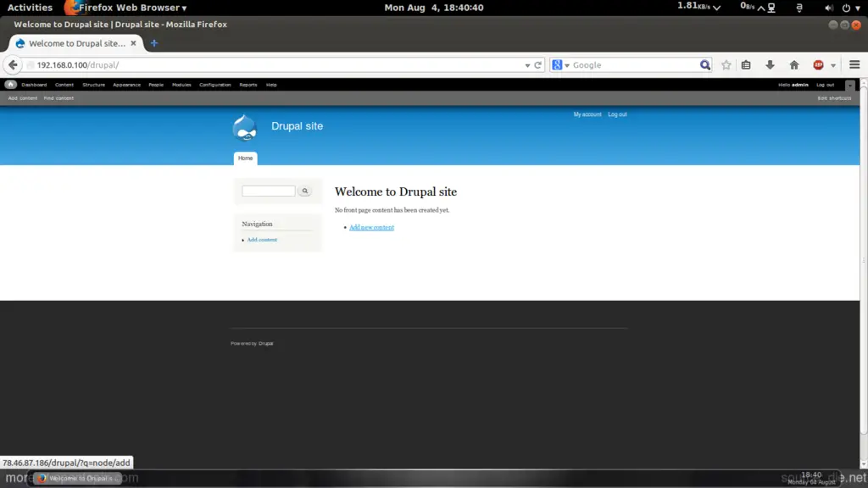Open the downloads arrow icon
The image size is (868, 488).
point(770,64)
